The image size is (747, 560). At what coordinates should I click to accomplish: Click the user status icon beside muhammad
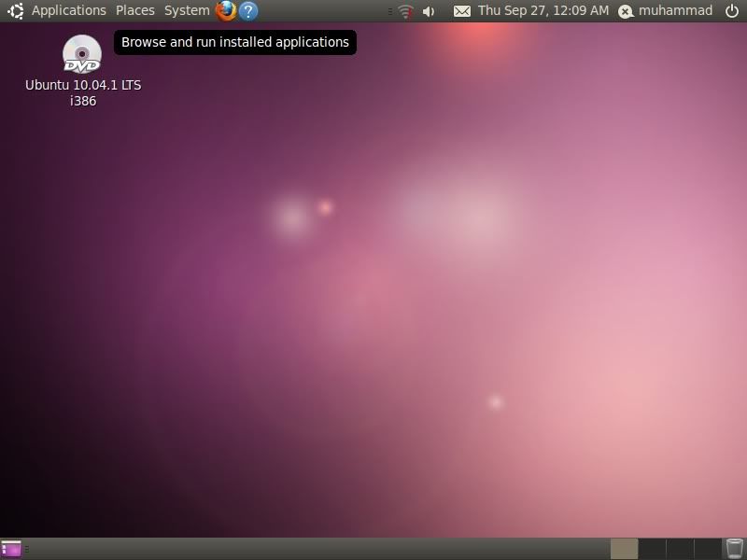[626, 11]
